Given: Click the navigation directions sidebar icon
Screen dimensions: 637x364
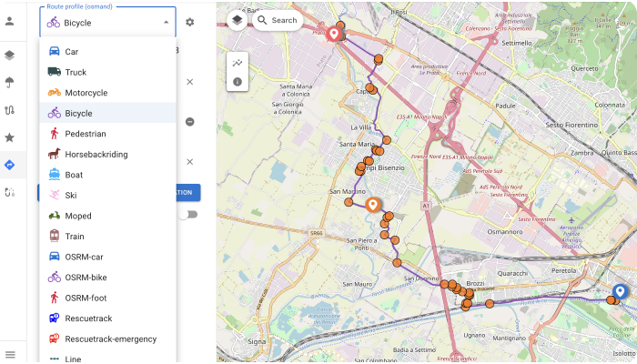Looking at the screenshot, I should 9,165.
